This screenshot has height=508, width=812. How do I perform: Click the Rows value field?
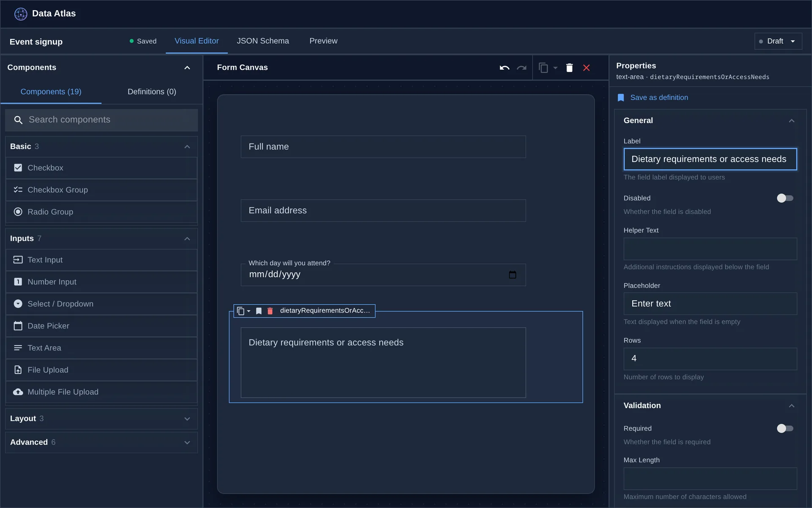coord(710,359)
